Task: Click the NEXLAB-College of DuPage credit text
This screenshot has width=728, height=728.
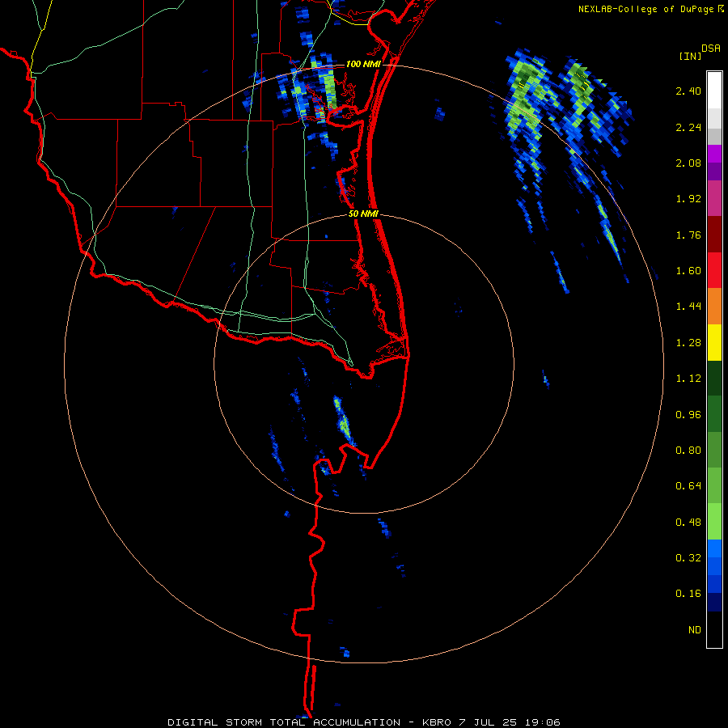Action: click(645, 9)
